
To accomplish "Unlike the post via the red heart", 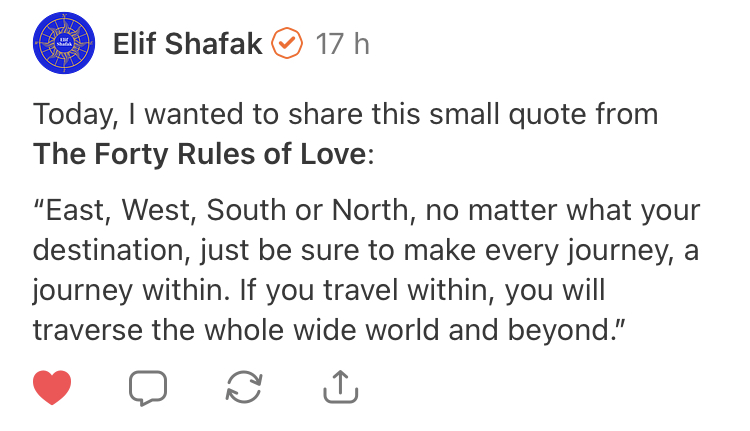I will click(x=52, y=388).
